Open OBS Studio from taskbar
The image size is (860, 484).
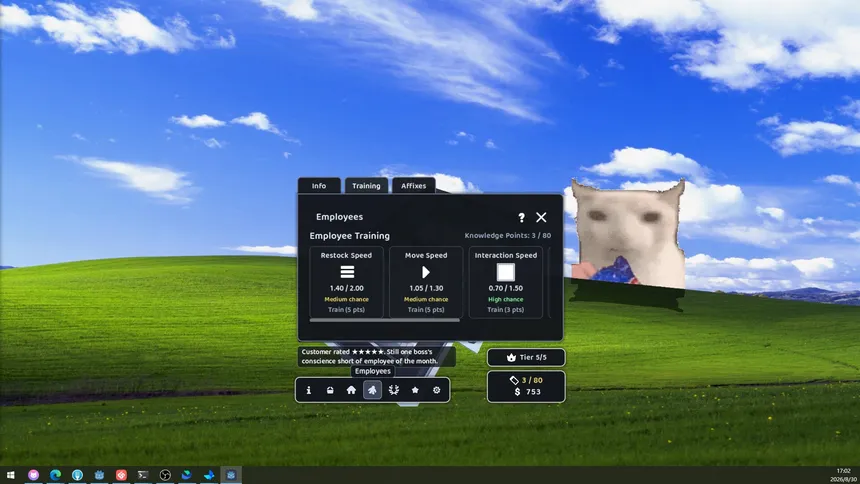pos(165,475)
